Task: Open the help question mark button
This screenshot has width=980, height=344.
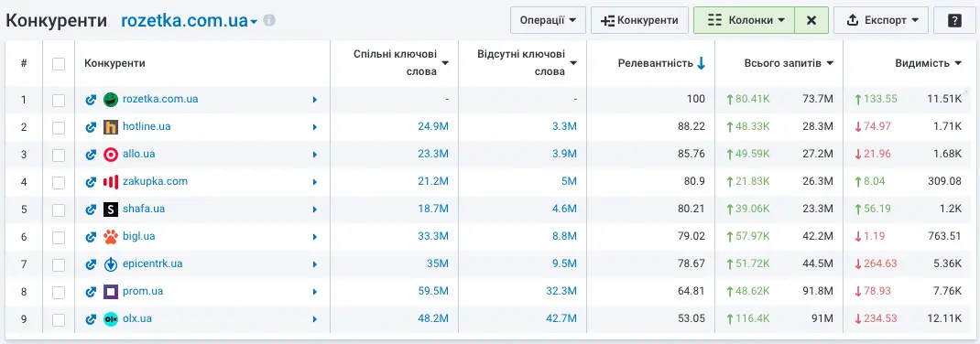Action: (954, 20)
